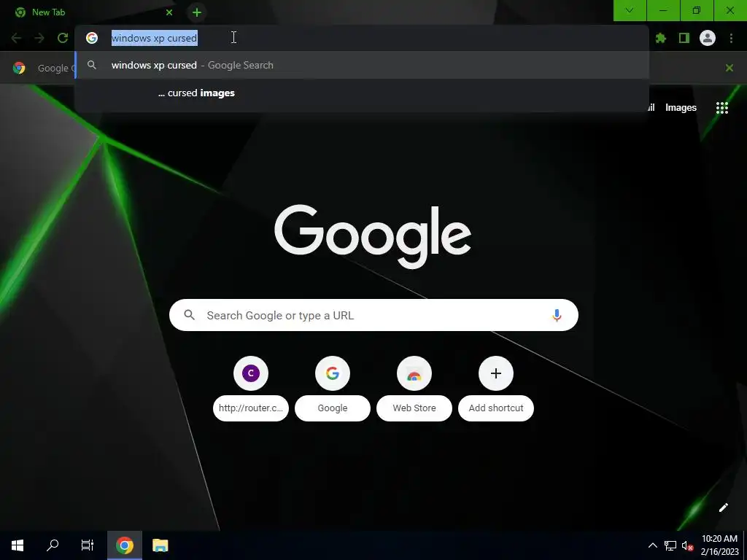Screen dimensions: 747x560
Task: Click the 'http://router.c...' shortcut label
Action: 251,408
